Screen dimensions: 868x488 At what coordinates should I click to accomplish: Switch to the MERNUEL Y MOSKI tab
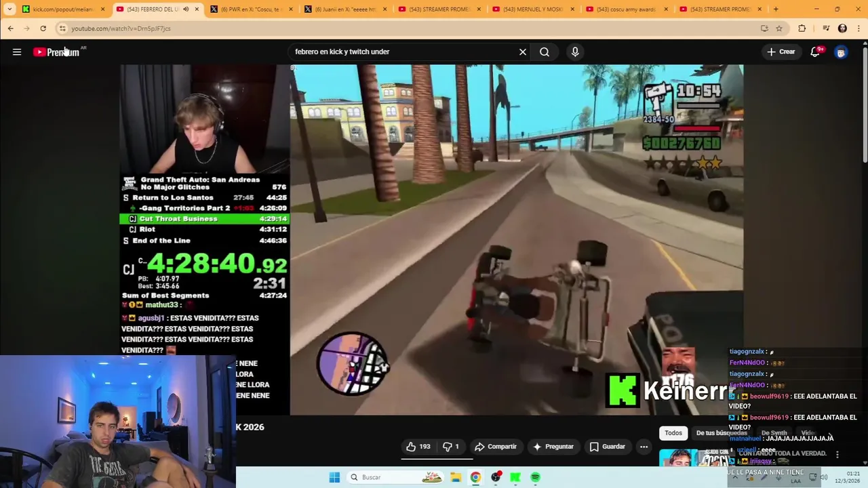533,9
